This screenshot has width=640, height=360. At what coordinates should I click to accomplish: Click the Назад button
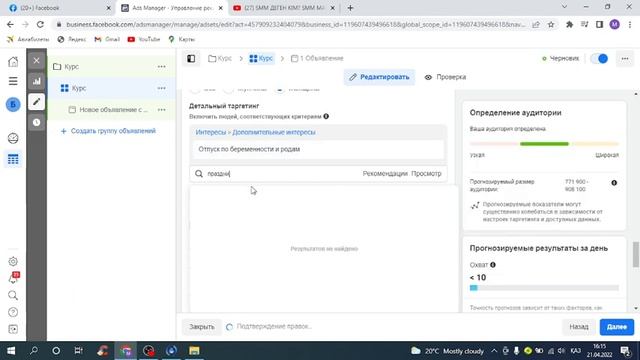pyautogui.click(x=579, y=327)
